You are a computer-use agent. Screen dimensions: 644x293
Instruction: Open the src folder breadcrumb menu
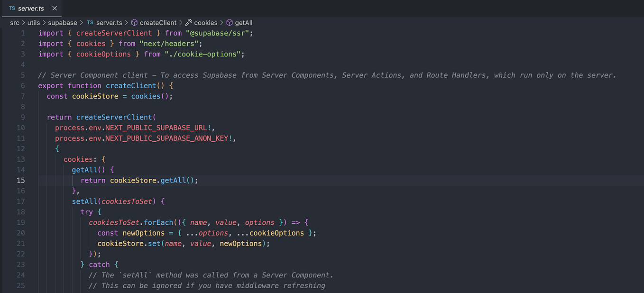(x=14, y=22)
